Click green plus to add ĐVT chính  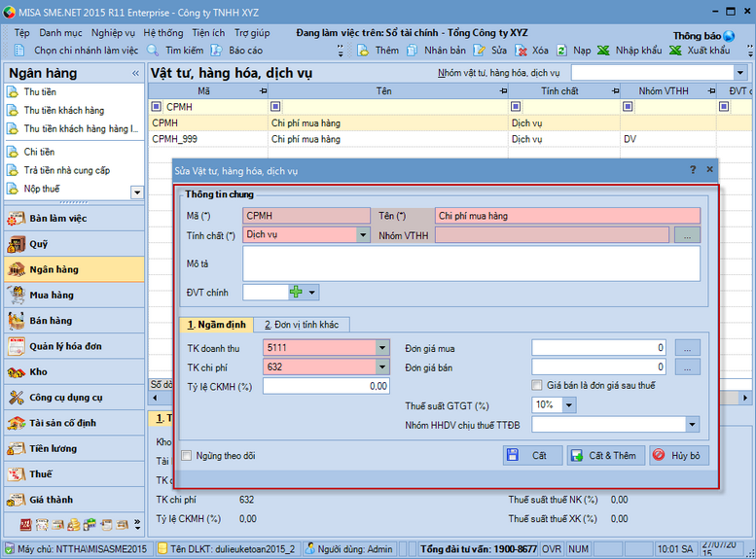(x=296, y=292)
